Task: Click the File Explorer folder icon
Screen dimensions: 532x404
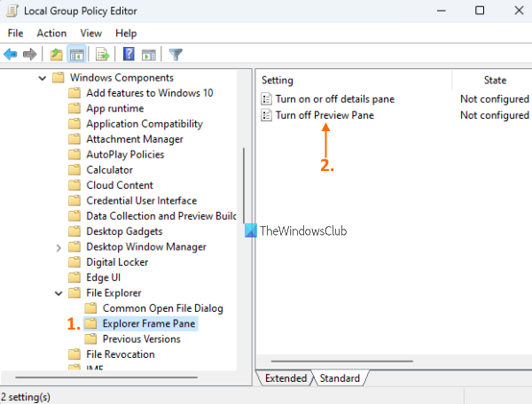Action: (74, 293)
